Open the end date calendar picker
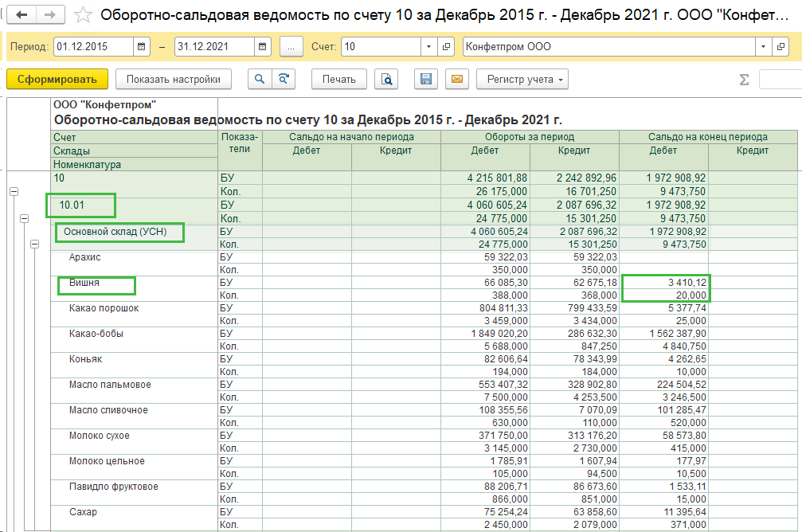 pos(262,46)
